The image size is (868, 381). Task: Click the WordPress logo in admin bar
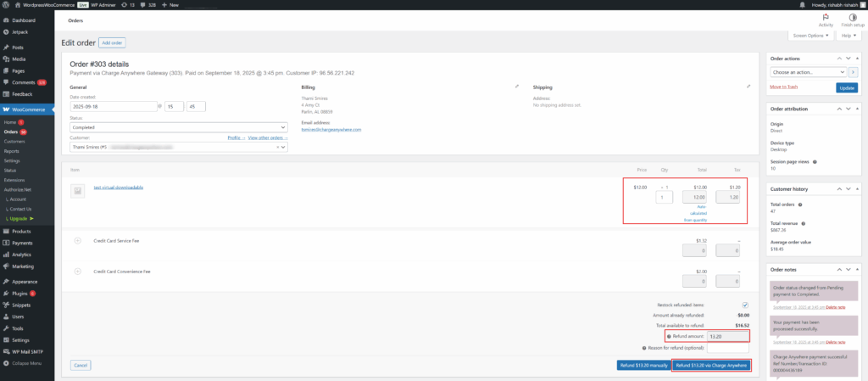8,4
